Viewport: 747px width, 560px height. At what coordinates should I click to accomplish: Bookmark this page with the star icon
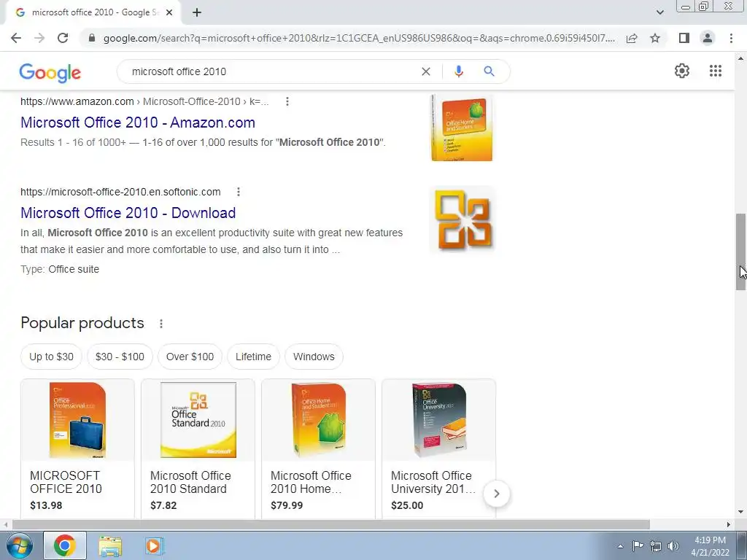click(x=655, y=38)
